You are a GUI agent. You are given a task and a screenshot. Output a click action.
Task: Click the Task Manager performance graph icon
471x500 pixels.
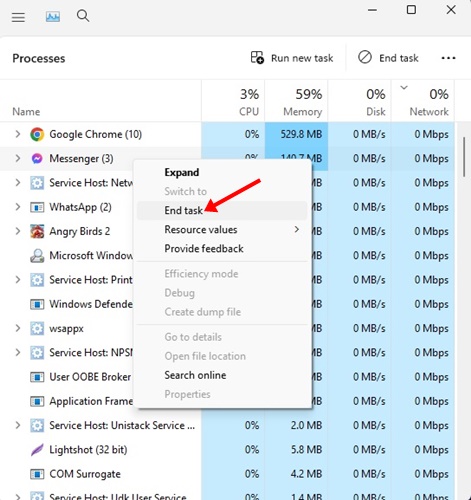pos(53,16)
